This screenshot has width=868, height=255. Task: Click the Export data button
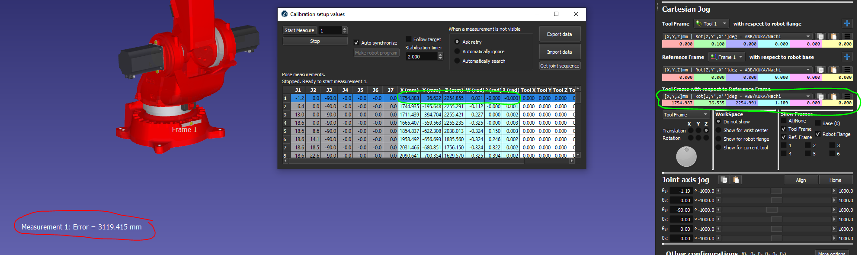click(x=559, y=34)
